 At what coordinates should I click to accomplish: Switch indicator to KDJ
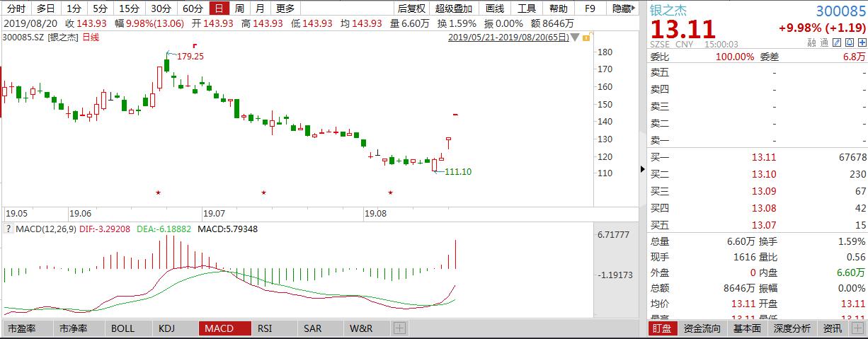tap(166, 328)
